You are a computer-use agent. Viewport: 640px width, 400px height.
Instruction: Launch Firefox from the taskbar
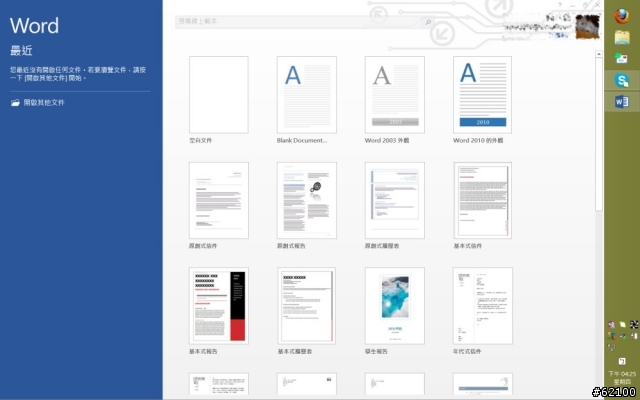click(622, 16)
